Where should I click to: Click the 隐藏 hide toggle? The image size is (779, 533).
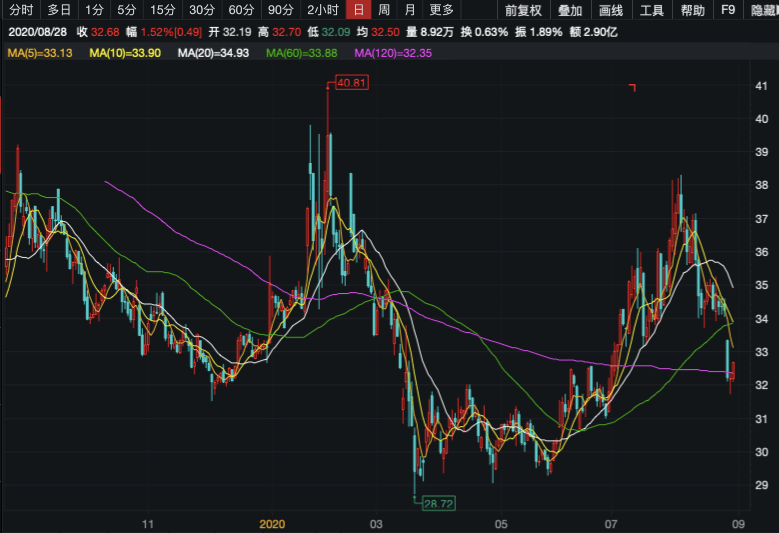click(x=764, y=11)
